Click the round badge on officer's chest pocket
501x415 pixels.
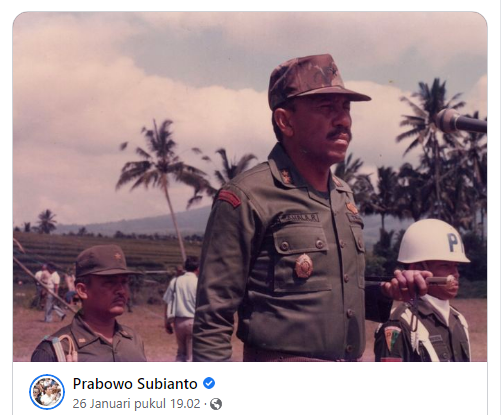(304, 266)
